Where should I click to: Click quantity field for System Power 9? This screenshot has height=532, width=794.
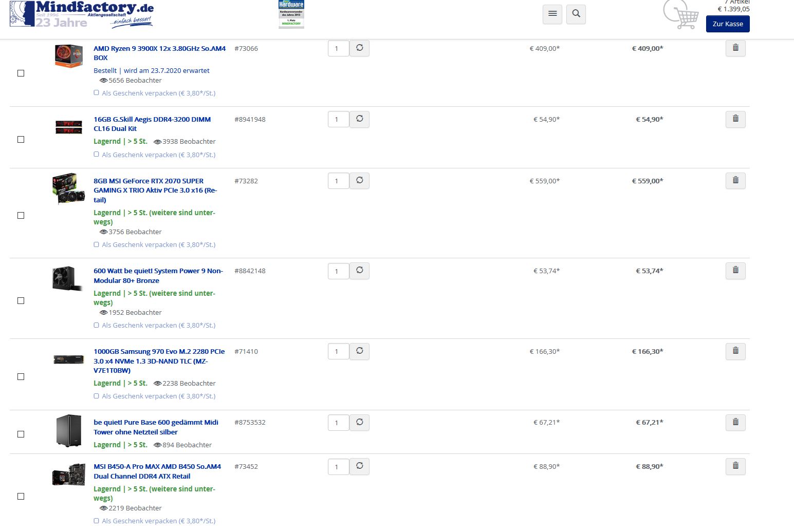339,271
